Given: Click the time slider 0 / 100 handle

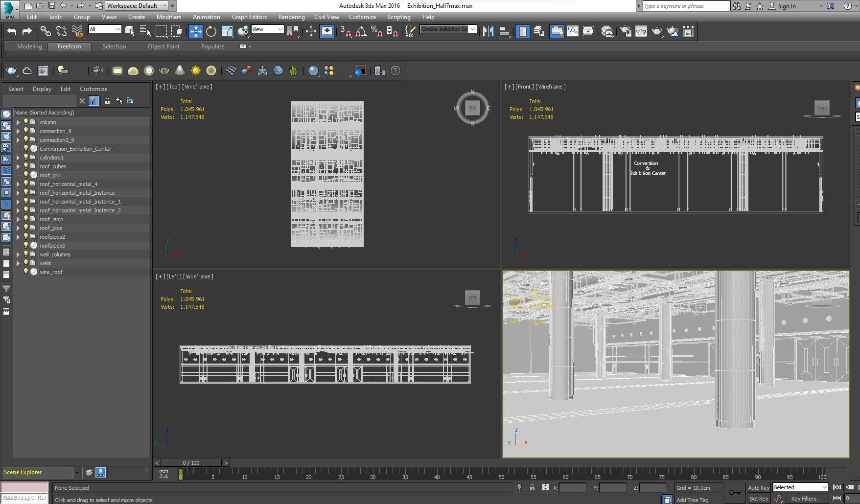Looking at the screenshot, I should coord(191,462).
